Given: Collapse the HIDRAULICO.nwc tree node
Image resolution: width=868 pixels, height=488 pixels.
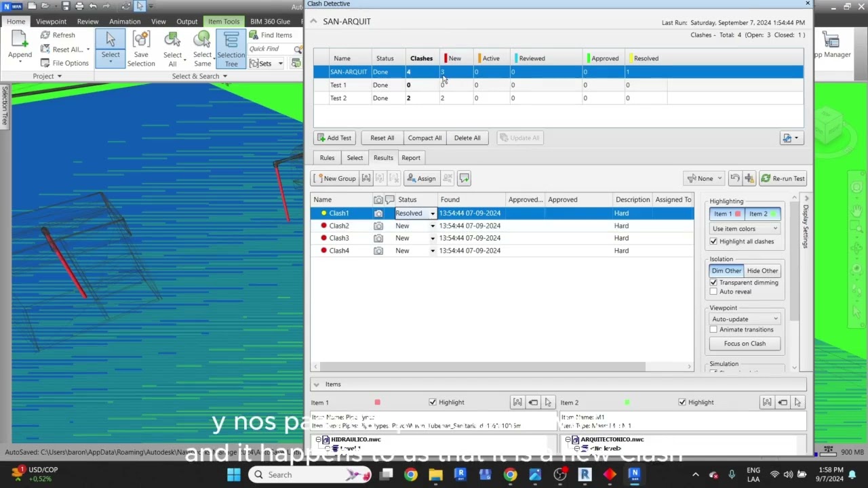Looking at the screenshot, I should point(318,440).
